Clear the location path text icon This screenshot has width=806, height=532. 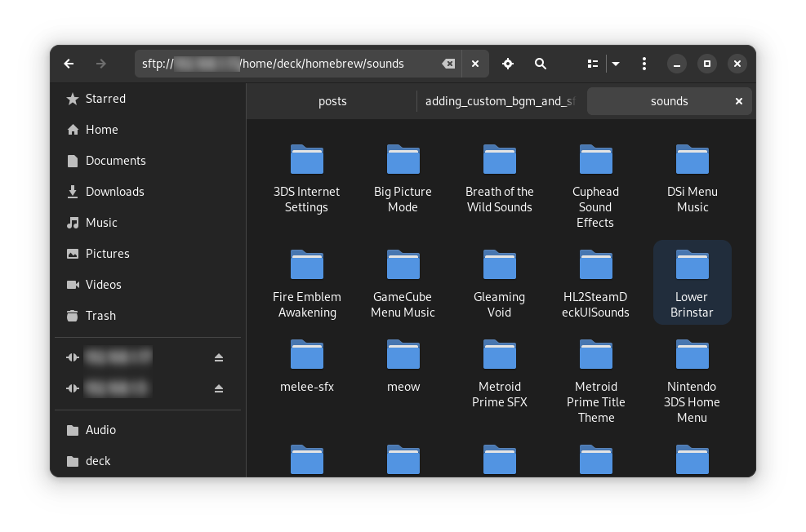(x=448, y=64)
